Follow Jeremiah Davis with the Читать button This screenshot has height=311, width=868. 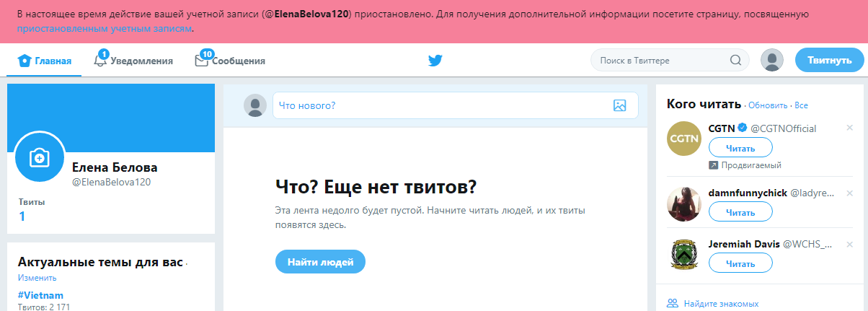740,263
